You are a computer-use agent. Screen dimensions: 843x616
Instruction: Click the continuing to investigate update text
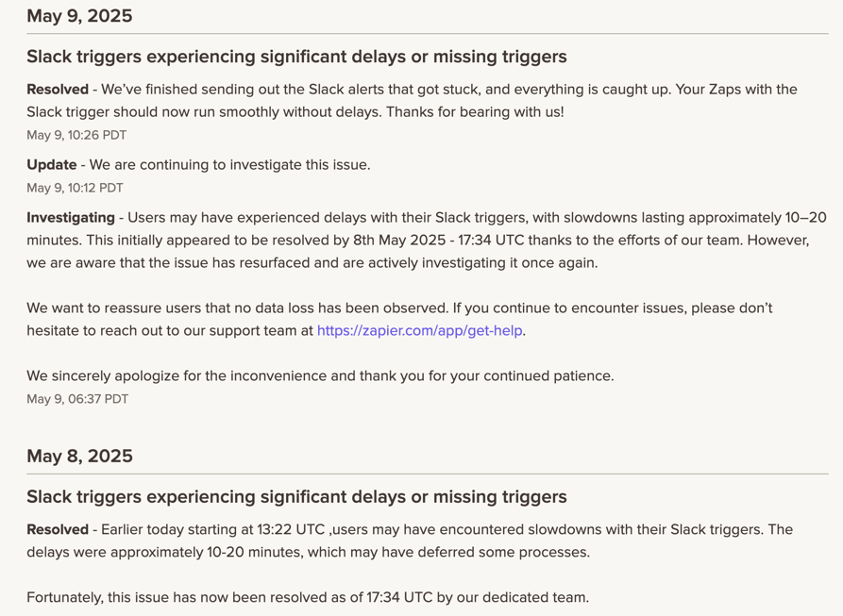click(x=229, y=165)
